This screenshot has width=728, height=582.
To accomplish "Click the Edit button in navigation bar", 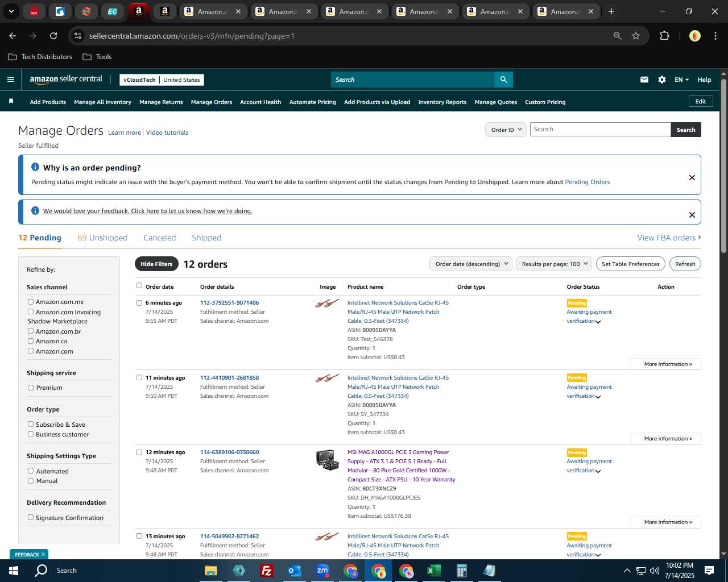I will [701, 101].
